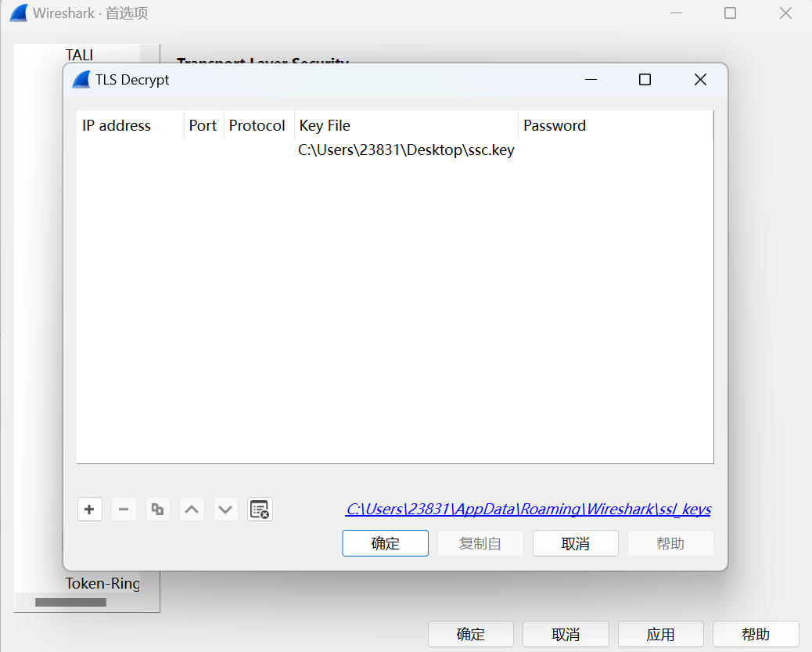
Task: Sort by the IP address column header
Action: click(x=130, y=125)
